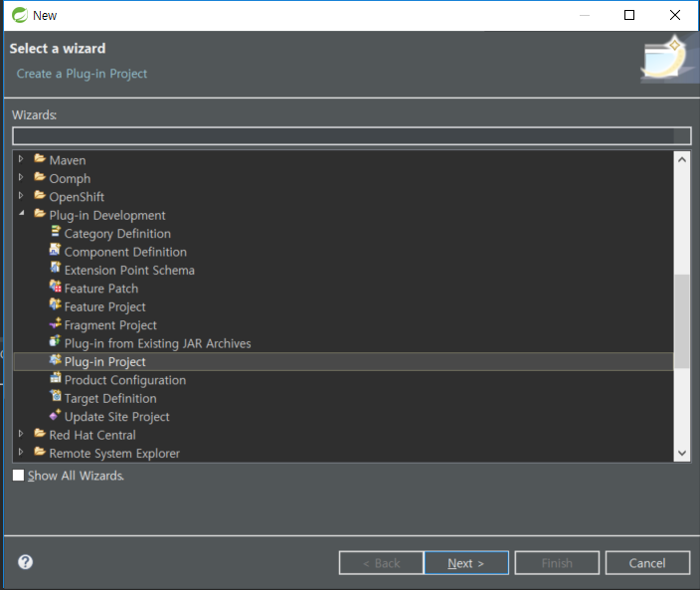The height and width of the screenshot is (590, 700).
Task: Click the Category Definition wizard icon
Action: pyautogui.click(x=56, y=232)
